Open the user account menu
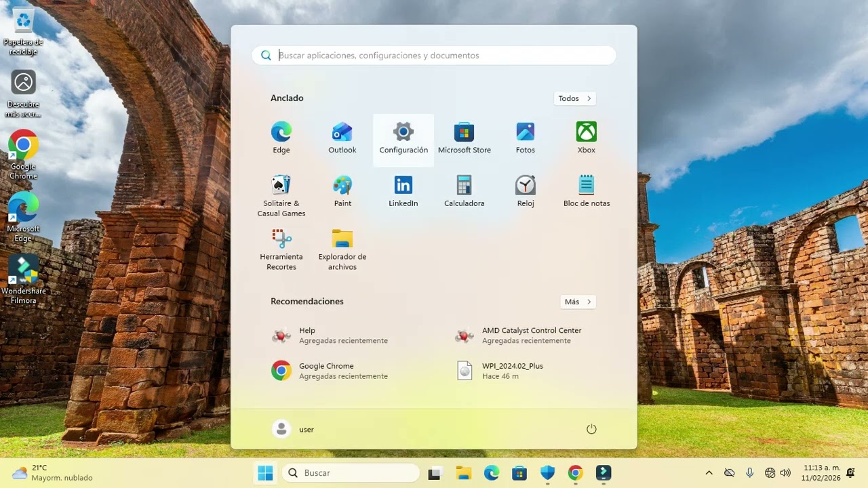Image resolution: width=868 pixels, height=488 pixels. click(x=293, y=429)
